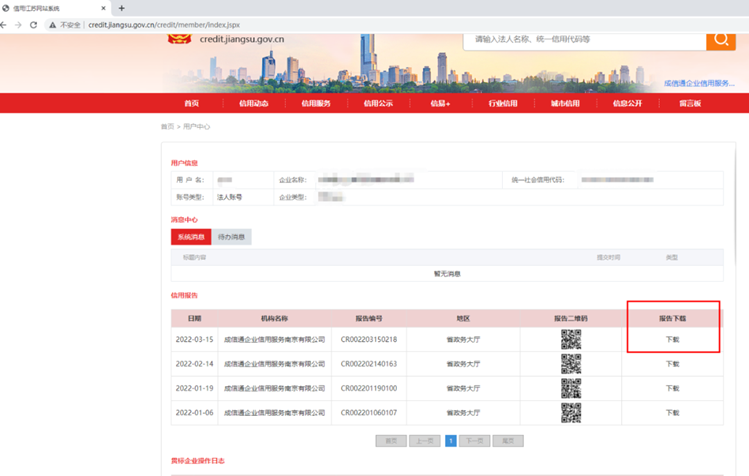Click the date cell 2022-03-15

click(194, 339)
